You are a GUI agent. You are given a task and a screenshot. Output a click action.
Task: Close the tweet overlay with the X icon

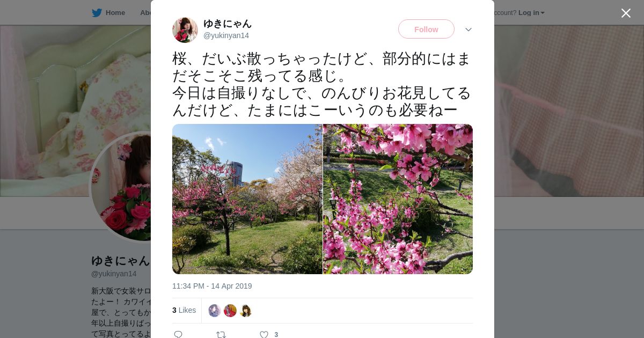[626, 13]
